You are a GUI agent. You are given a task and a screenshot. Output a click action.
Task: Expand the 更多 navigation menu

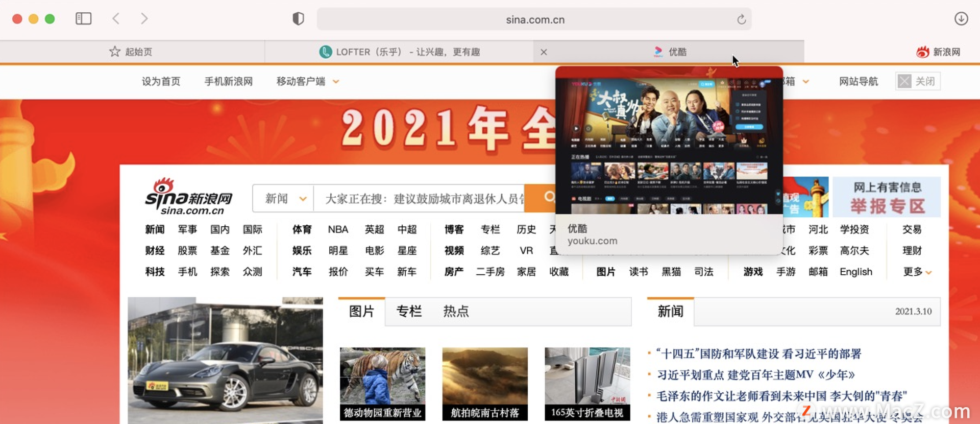pos(917,272)
